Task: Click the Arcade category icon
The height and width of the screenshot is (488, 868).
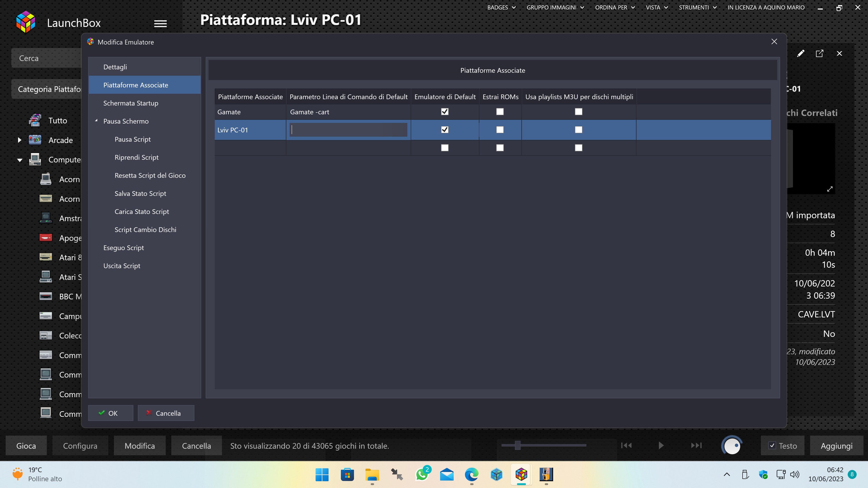Action: point(35,140)
